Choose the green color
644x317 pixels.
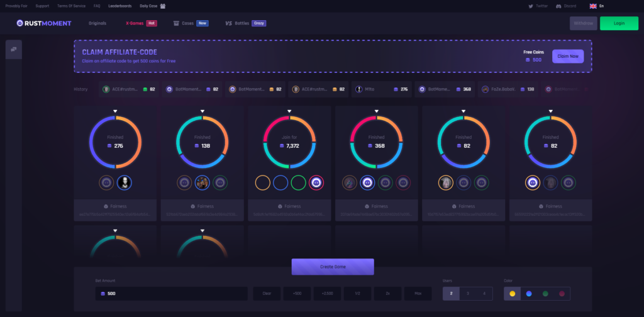click(545, 294)
